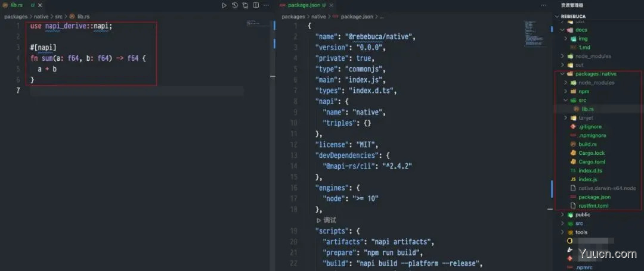Click 'src' in lib.rs breadcrumb
This screenshot has height=271, width=644.
pyautogui.click(x=58, y=17)
